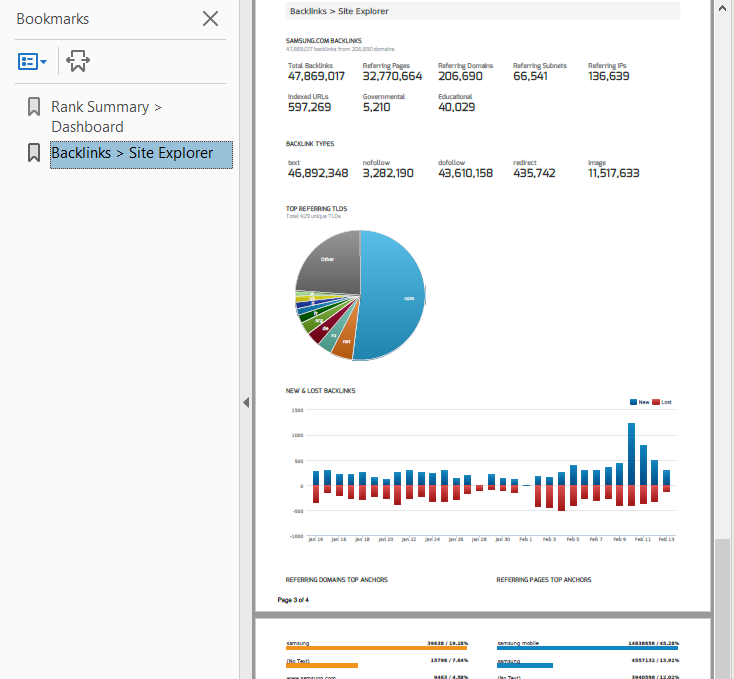Click the find current bookmark icon

[x=78, y=61]
